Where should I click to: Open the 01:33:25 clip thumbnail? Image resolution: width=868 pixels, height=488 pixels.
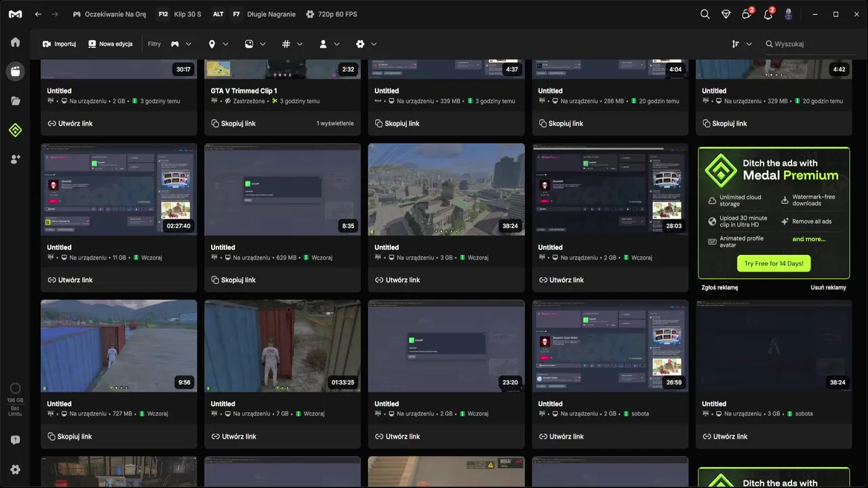pos(282,346)
